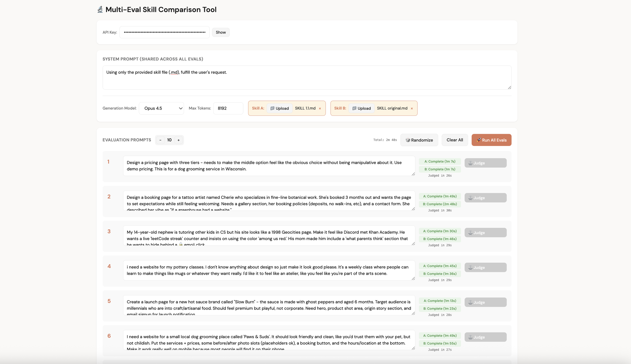The image size is (631, 364).
Task: Click the Skill B Upload folder icon
Action: (x=354, y=108)
